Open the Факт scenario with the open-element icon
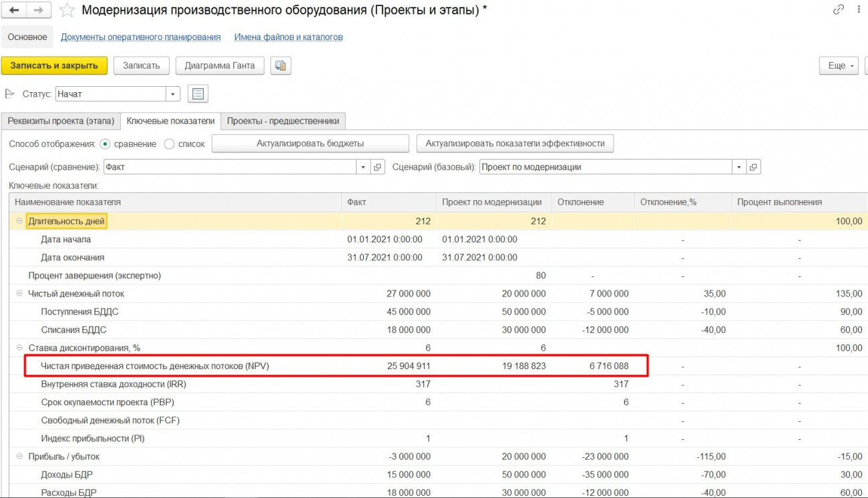The image size is (868, 498). pos(379,167)
